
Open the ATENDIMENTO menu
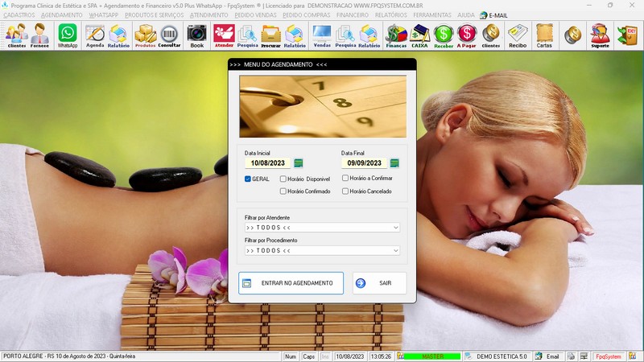pos(209,15)
